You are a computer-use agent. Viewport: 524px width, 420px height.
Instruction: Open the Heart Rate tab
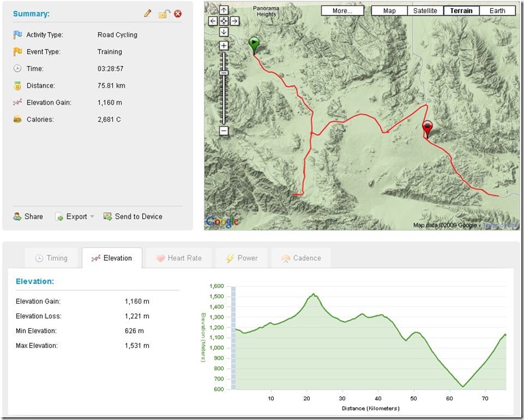pyautogui.click(x=179, y=258)
